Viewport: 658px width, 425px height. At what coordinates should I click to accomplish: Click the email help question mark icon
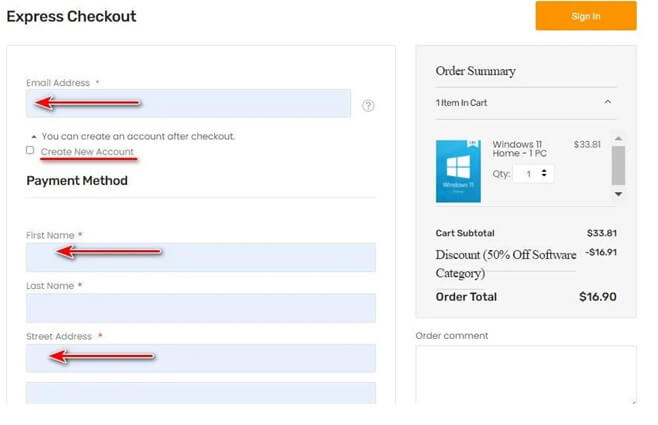(368, 105)
